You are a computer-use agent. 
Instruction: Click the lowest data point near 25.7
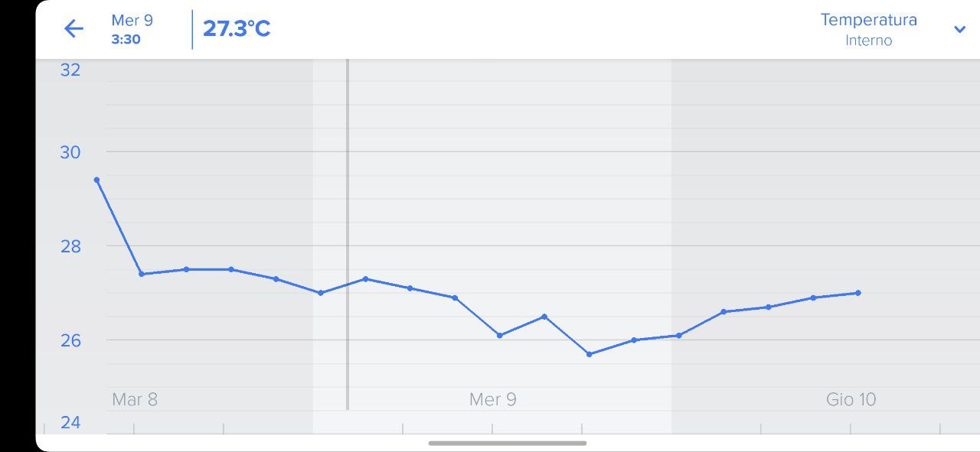(x=589, y=354)
